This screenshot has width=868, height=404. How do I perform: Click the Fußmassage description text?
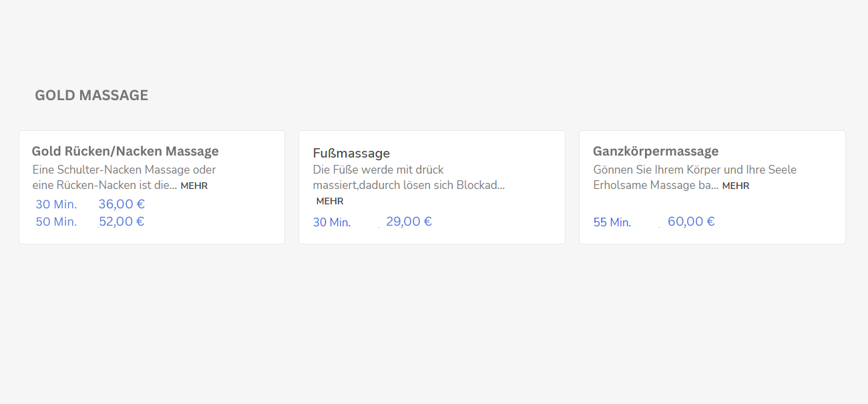tap(409, 178)
